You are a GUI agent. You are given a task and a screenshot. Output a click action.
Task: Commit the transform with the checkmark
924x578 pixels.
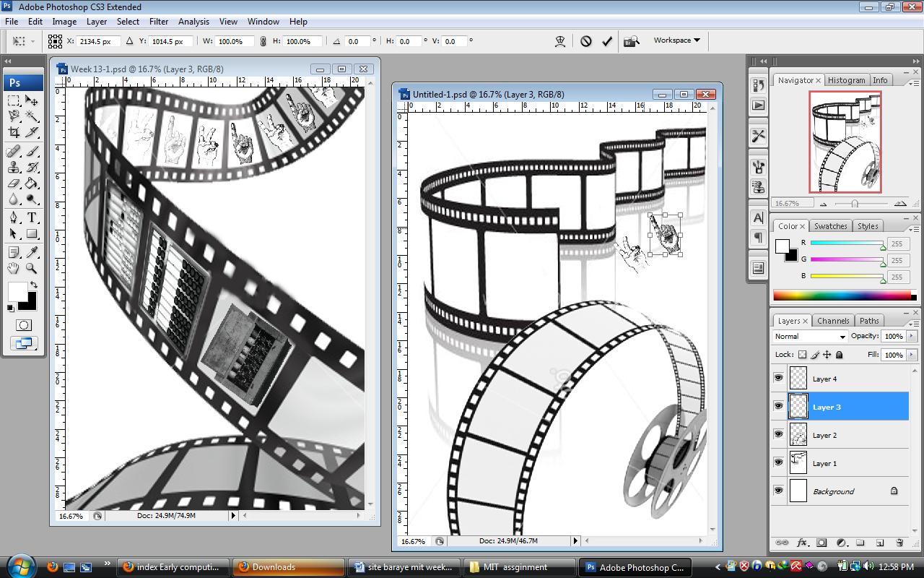click(607, 41)
